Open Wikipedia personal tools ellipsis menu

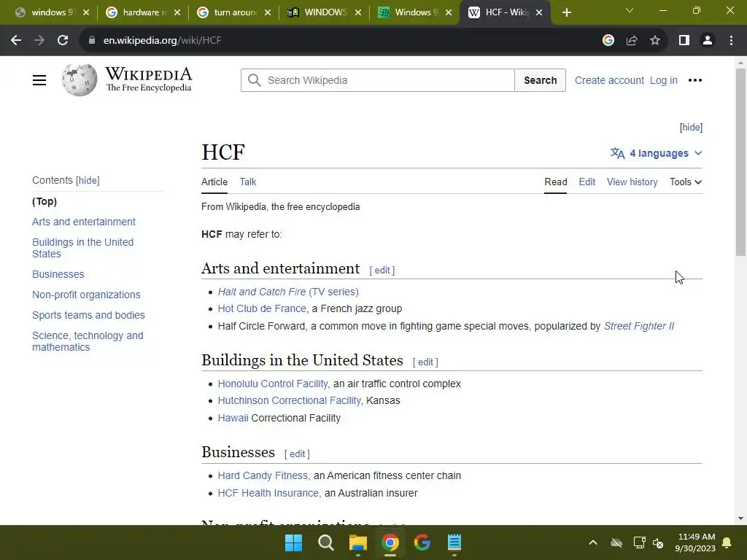[x=695, y=80]
